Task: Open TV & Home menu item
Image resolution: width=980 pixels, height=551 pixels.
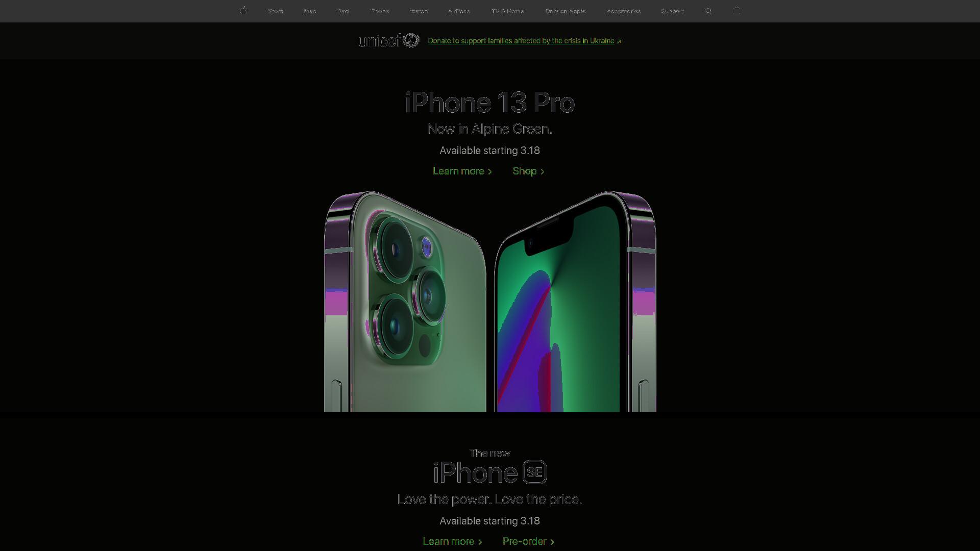Action: tap(507, 11)
